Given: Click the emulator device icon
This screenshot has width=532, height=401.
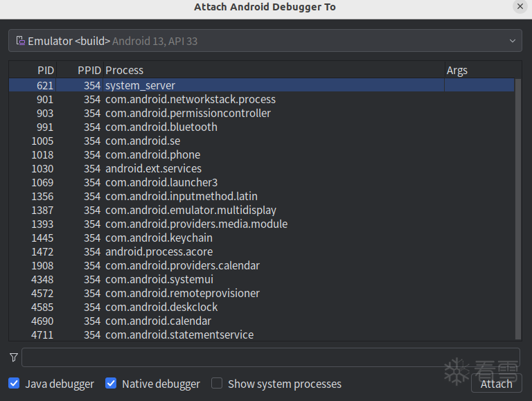Looking at the screenshot, I should click(x=21, y=41).
